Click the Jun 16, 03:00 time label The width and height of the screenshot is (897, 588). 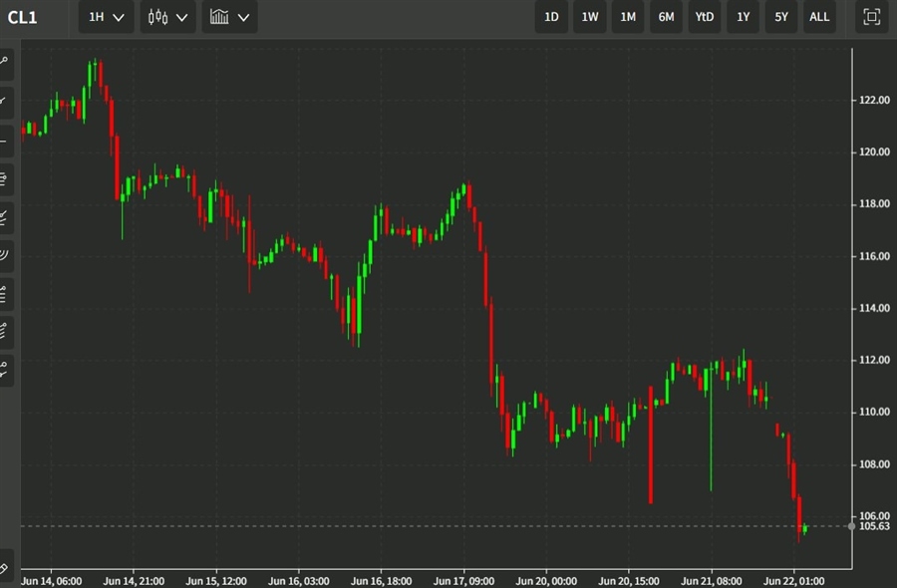click(299, 581)
